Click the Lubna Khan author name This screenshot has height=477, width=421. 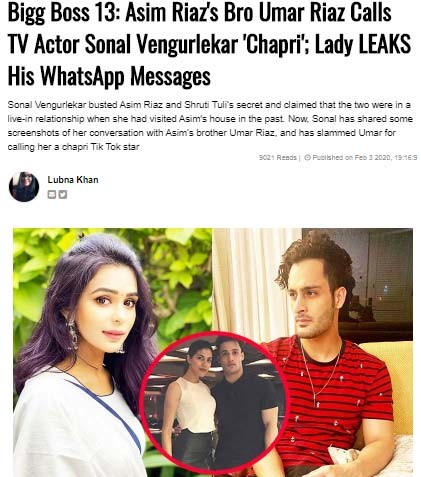click(73, 180)
